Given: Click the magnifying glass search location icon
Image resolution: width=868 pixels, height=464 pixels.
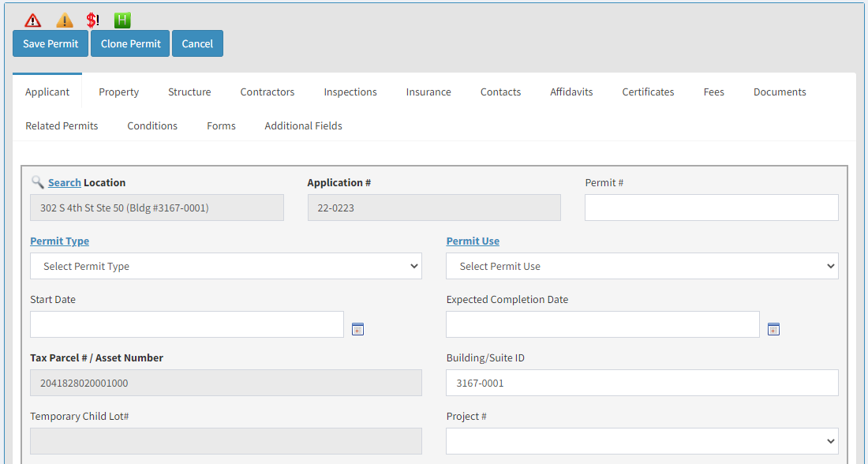Looking at the screenshot, I should 37,182.
